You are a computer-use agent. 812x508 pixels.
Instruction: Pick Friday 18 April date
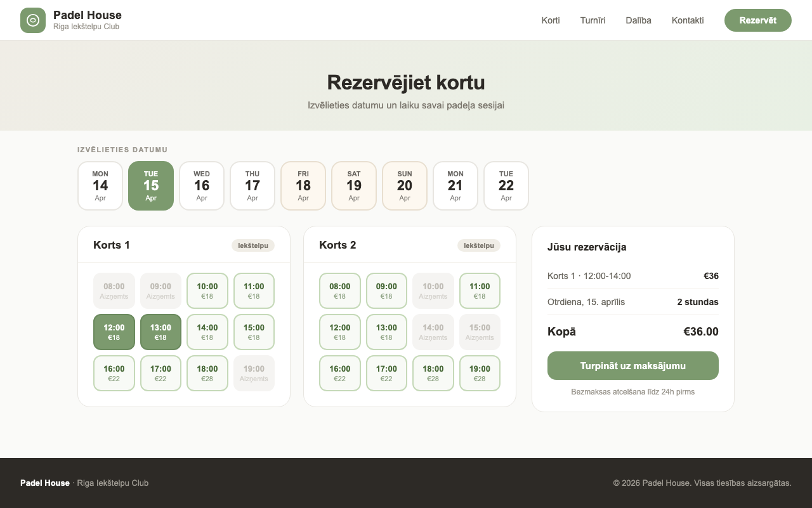tap(303, 186)
